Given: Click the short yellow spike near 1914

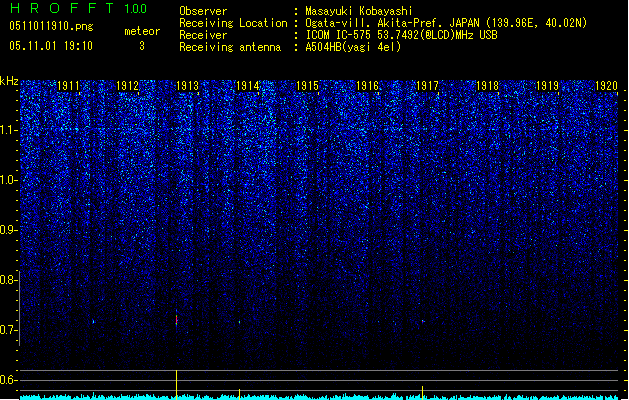Looking at the screenshot, I should coord(239,394).
